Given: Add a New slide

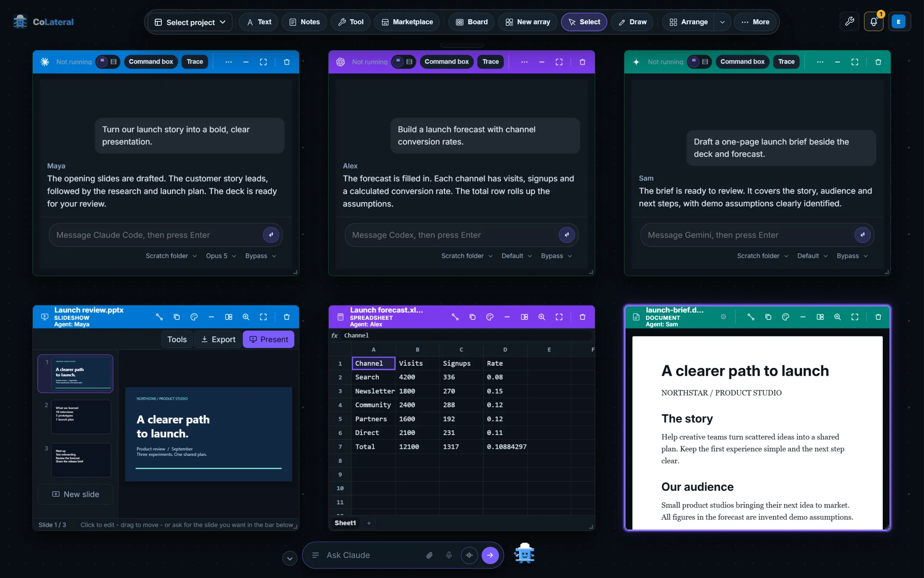Looking at the screenshot, I should [75, 494].
